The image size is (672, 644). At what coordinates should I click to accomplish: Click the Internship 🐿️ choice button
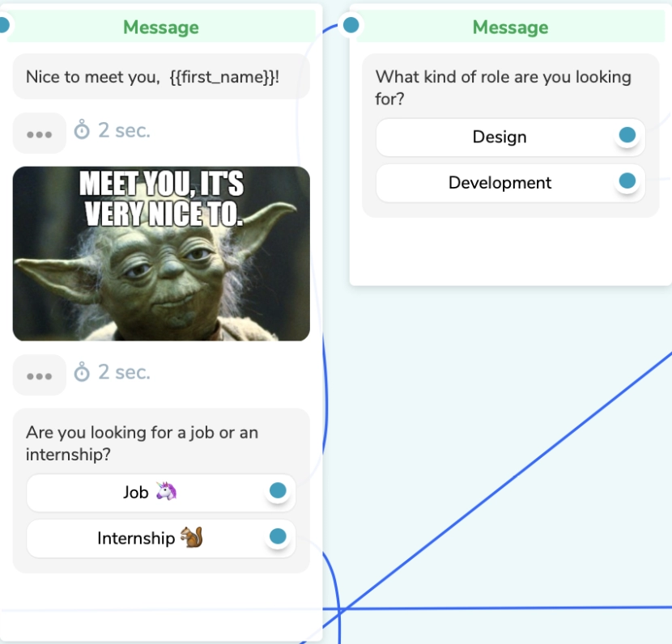(x=150, y=538)
